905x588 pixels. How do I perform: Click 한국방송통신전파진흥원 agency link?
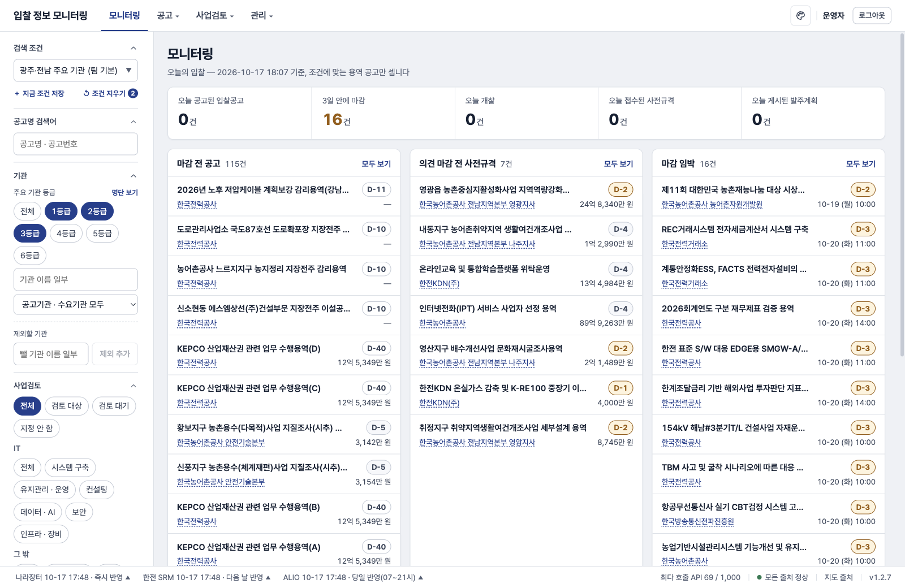coord(697,522)
